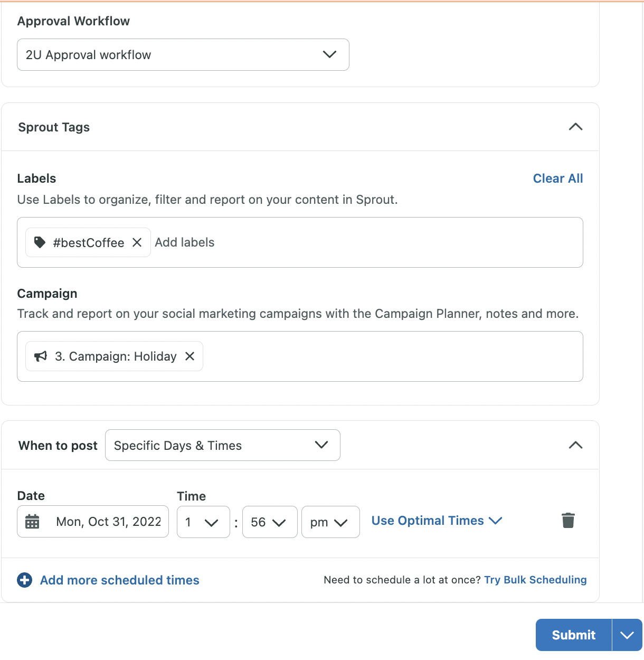644x660 pixels.
Task: Click the tag icon on #bestCoffee
Action: pyautogui.click(x=40, y=242)
